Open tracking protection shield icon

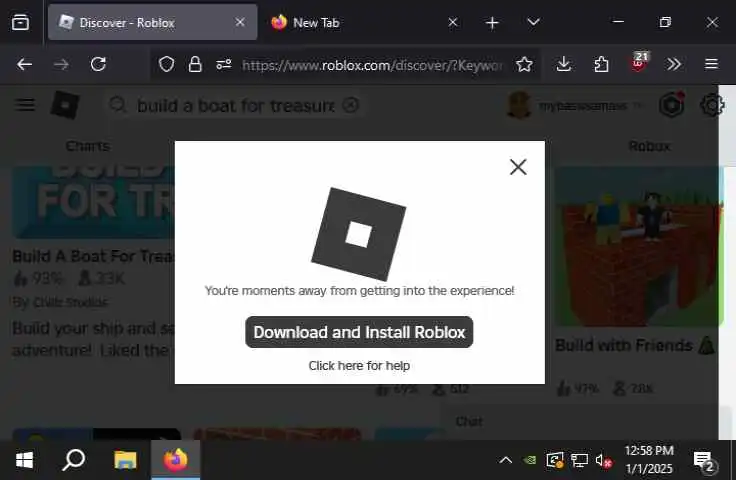click(x=166, y=64)
